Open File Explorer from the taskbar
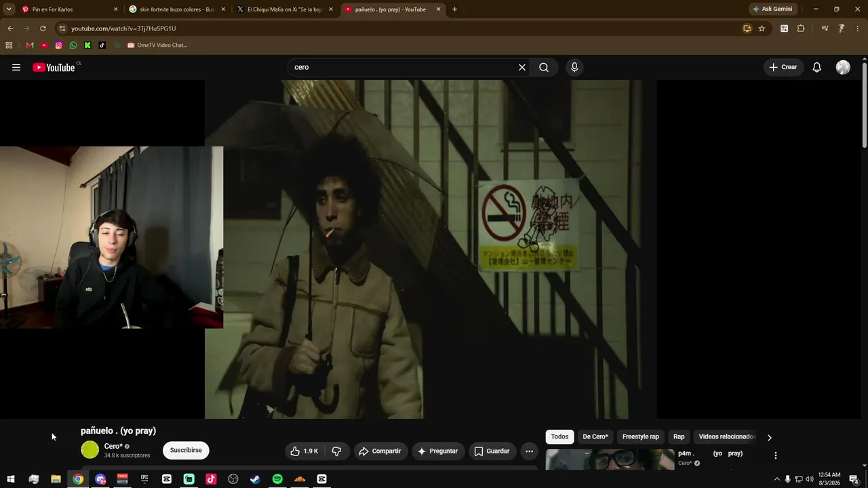Viewport: 868px width, 488px height. pyautogui.click(x=56, y=479)
